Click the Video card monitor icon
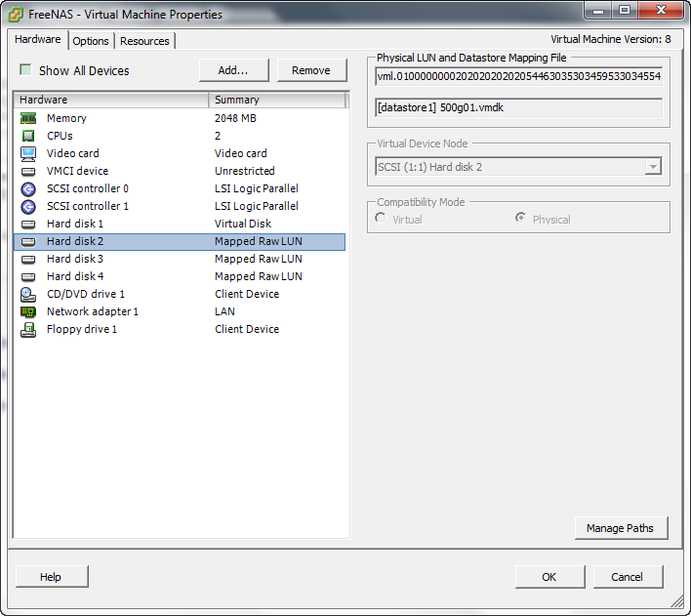This screenshot has width=691, height=616. tap(28, 153)
